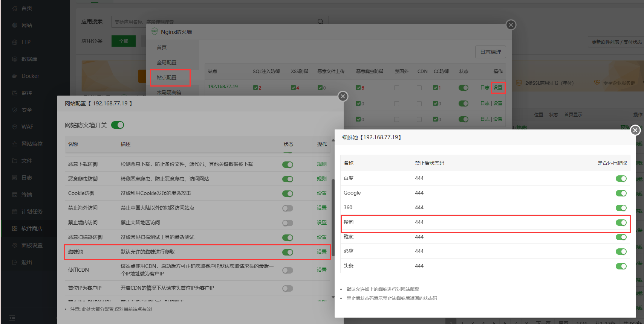Viewport: 644px width, 324px height.
Task: Click the 安全 shield icon
Action: (x=15, y=110)
